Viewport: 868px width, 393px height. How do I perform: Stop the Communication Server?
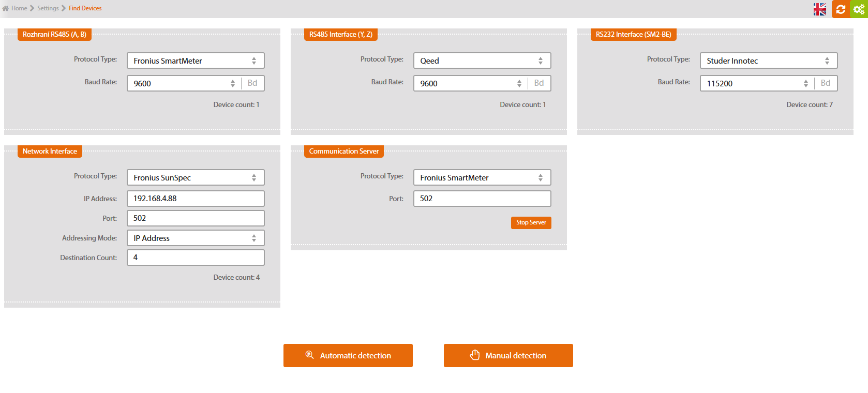pyautogui.click(x=531, y=222)
